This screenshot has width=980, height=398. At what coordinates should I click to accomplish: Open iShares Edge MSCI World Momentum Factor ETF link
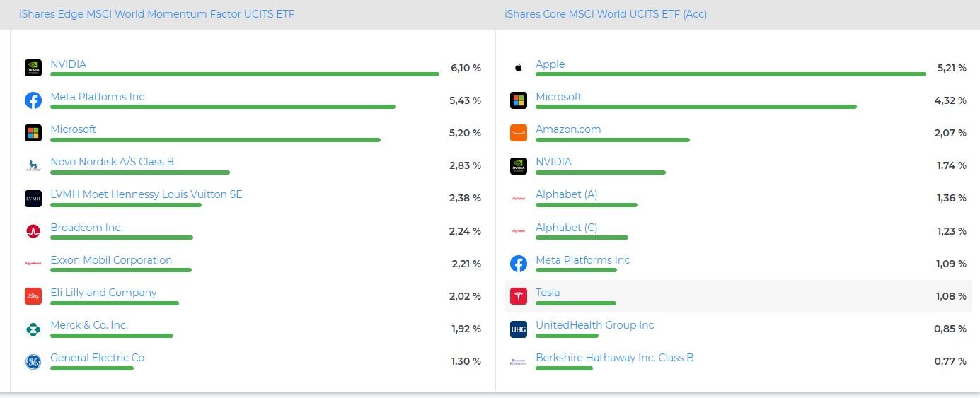(x=156, y=14)
